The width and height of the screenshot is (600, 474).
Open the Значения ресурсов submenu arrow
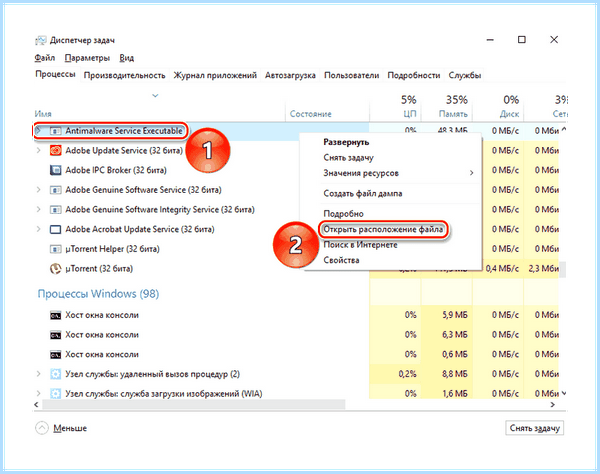(471, 173)
